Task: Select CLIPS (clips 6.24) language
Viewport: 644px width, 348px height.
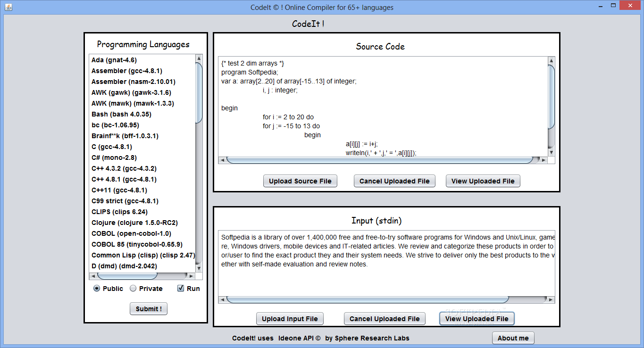Action: click(x=142, y=212)
